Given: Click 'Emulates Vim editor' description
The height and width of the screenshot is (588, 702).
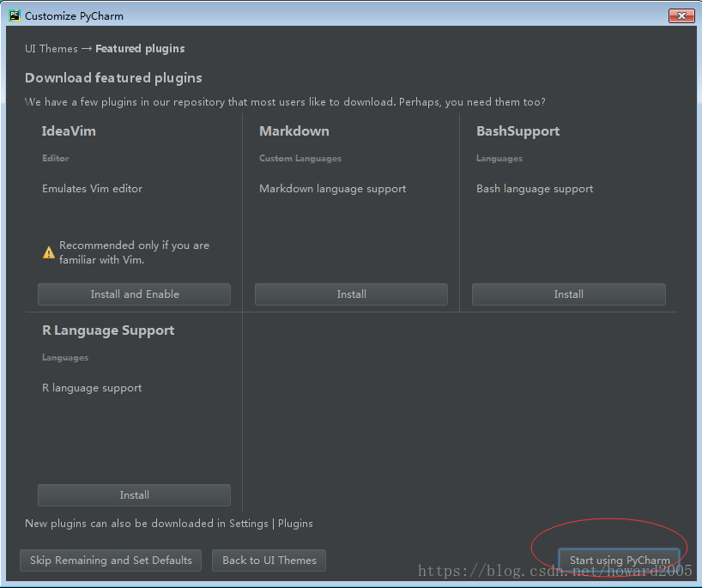Looking at the screenshot, I should coord(92,189).
